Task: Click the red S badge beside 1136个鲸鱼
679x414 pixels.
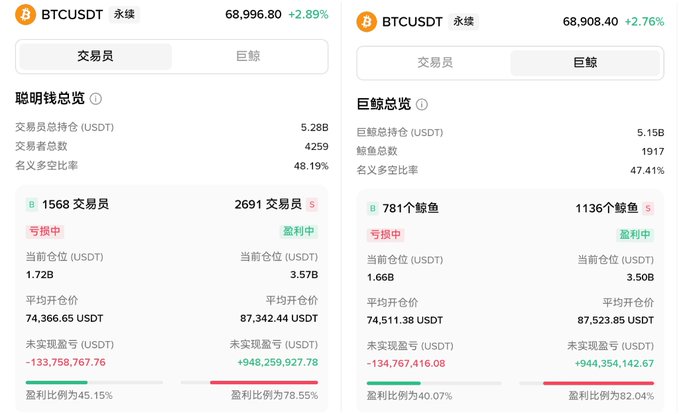Action: [x=648, y=208]
